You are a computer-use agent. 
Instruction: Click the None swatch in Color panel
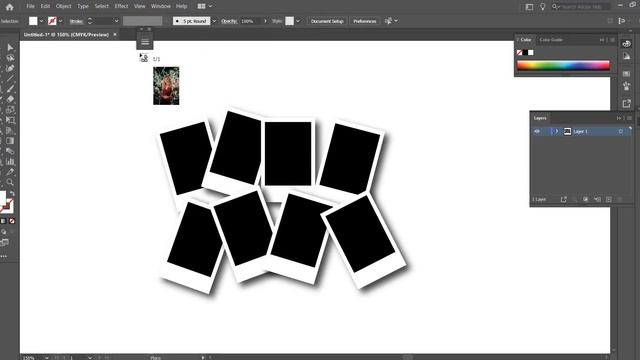[520, 53]
